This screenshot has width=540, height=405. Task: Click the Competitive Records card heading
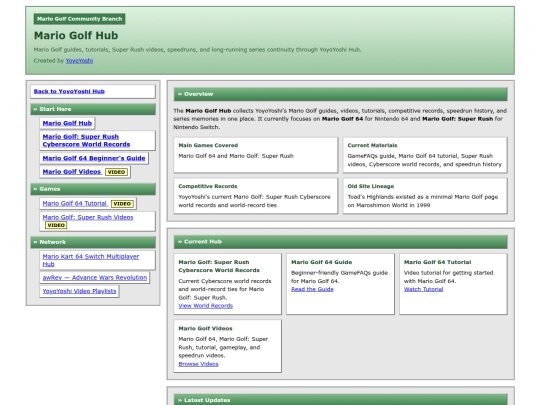[x=208, y=186]
